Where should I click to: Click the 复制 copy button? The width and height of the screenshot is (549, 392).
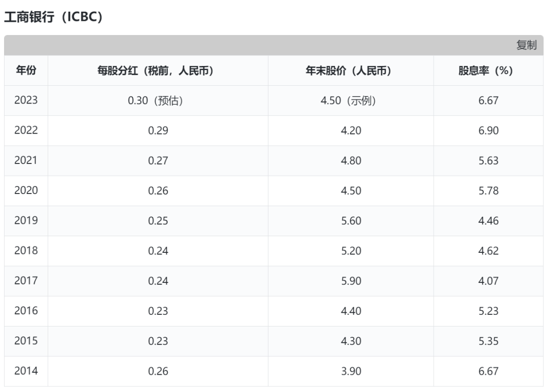526,45
